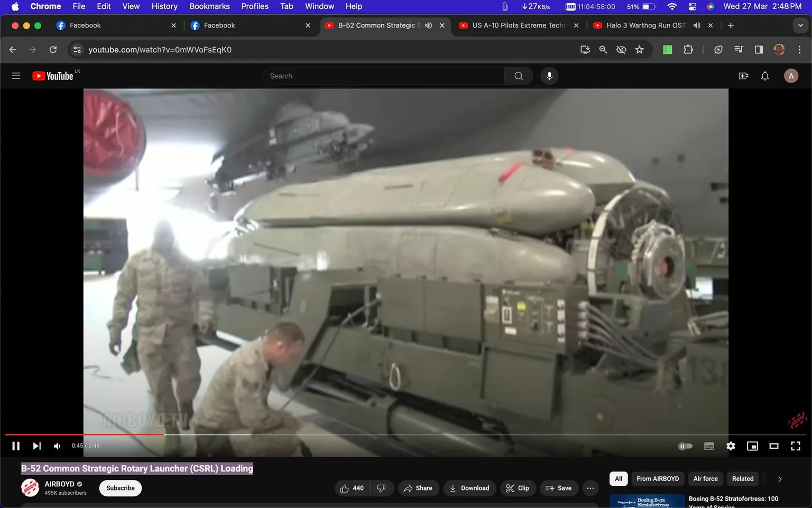812x508 pixels.
Task: Open History menu in menu bar
Action: pyautogui.click(x=164, y=6)
